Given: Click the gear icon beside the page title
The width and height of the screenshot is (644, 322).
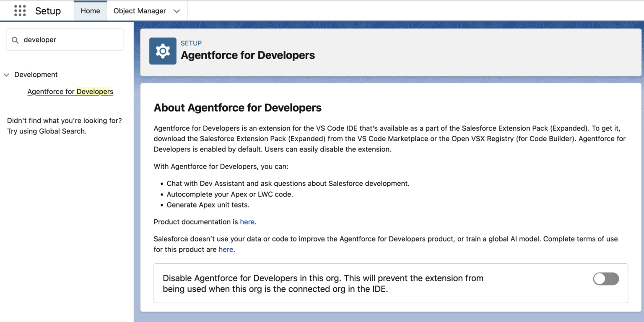Looking at the screenshot, I should coord(163,51).
